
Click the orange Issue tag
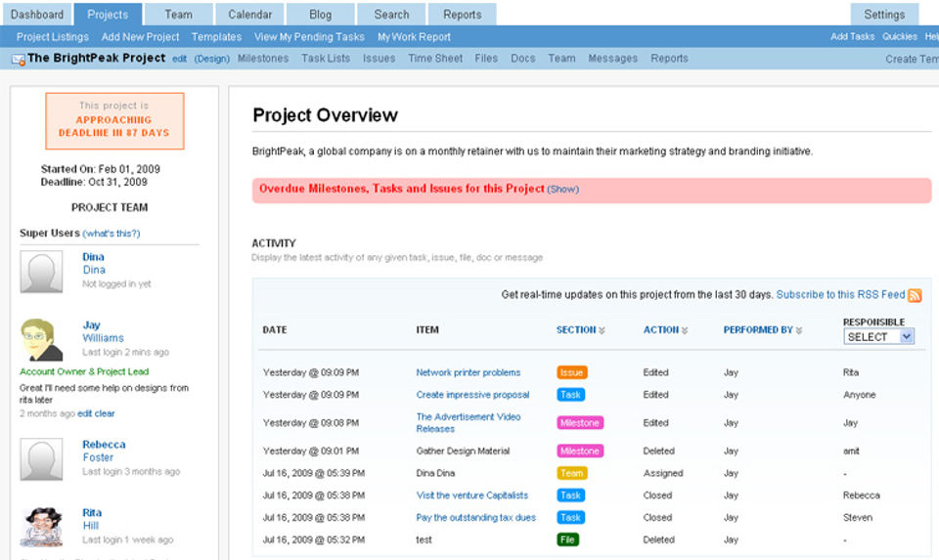click(571, 372)
